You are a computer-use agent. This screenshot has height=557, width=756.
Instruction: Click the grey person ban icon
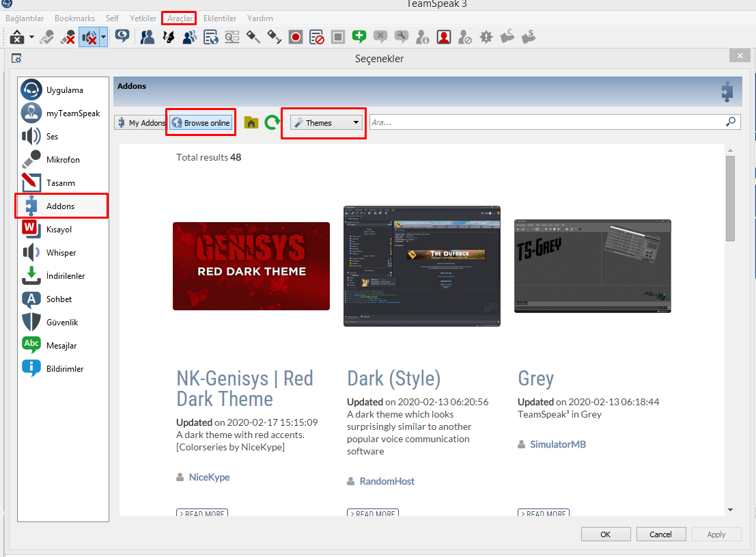pos(465,37)
